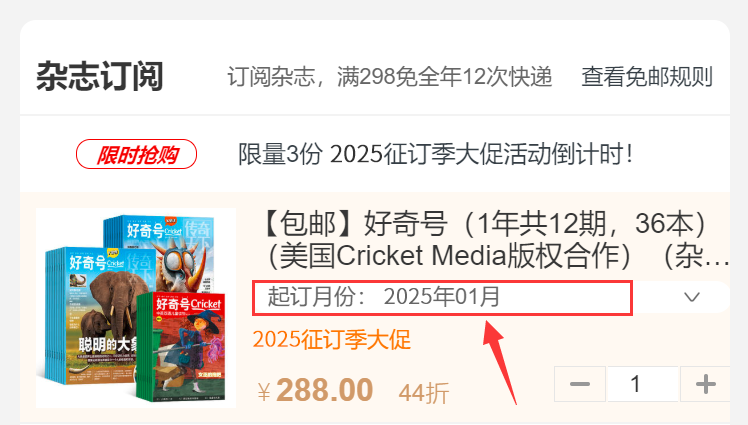Select the 2025征订季大促 orange promo label

[332, 340]
